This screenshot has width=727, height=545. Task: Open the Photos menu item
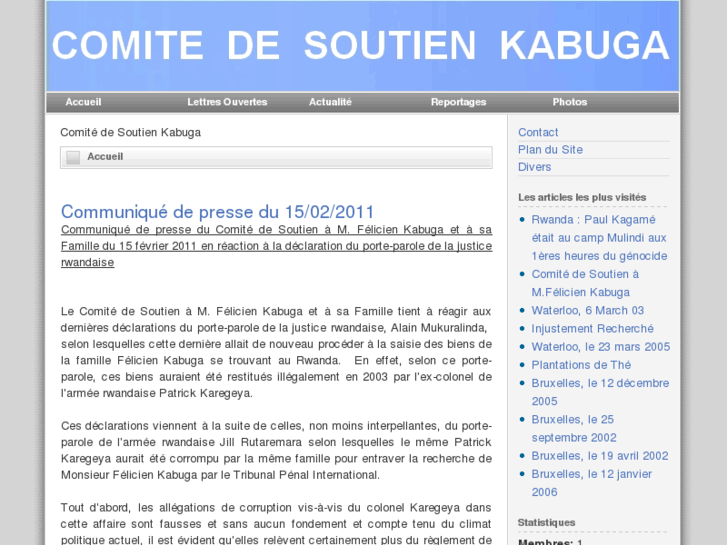pyautogui.click(x=569, y=102)
